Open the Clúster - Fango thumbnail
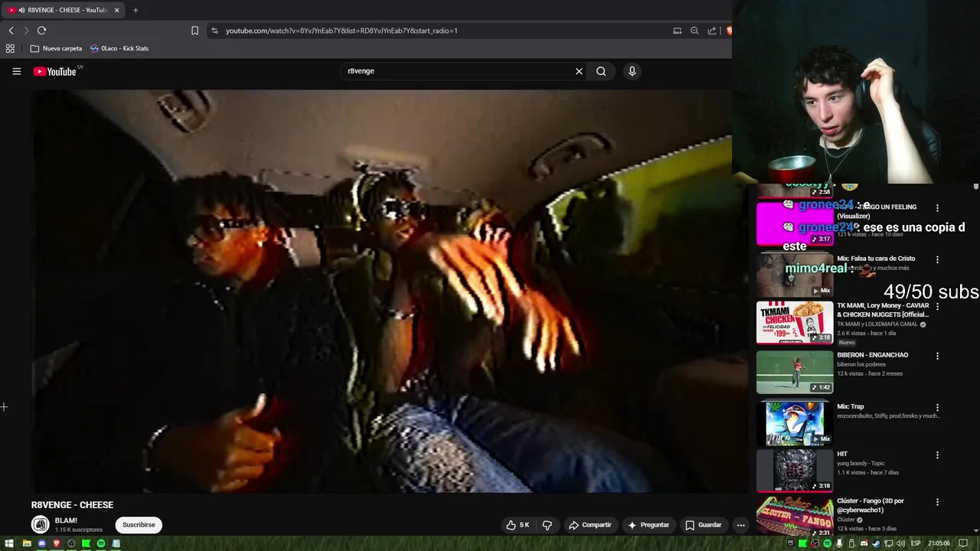The image size is (980, 551). coord(795,516)
